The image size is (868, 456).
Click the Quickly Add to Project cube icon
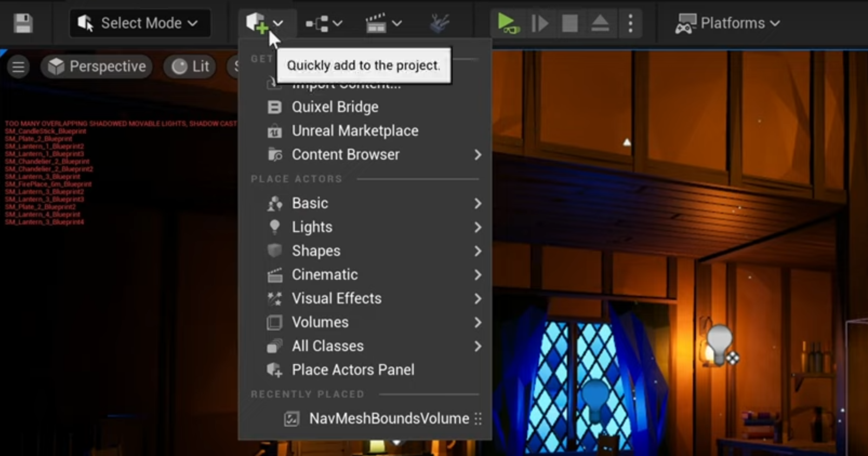[257, 23]
